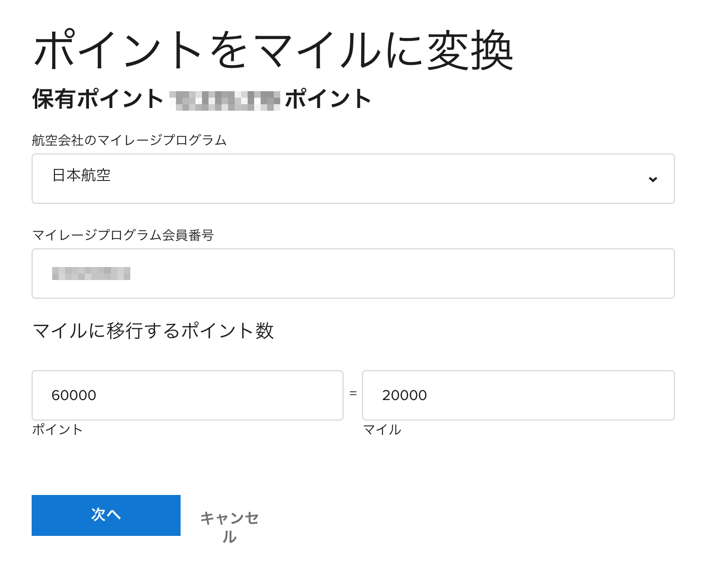Click empty area right of 60000 value

pyautogui.click(x=219, y=395)
